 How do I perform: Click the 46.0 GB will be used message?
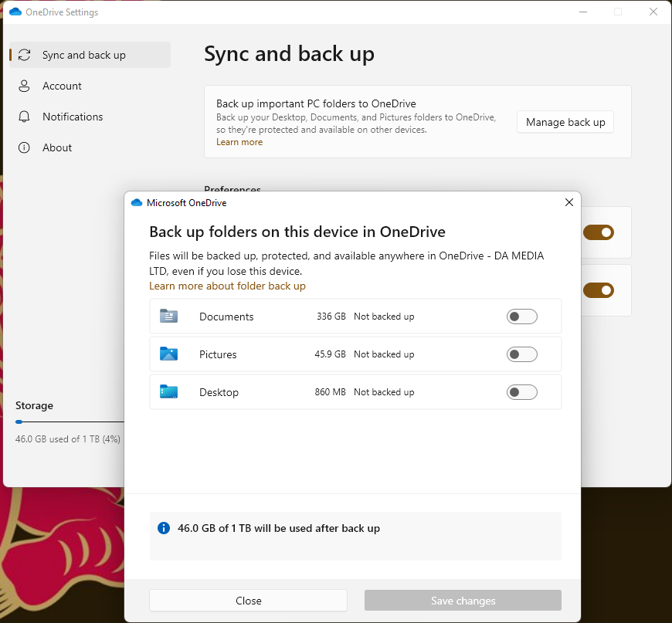(279, 528)
